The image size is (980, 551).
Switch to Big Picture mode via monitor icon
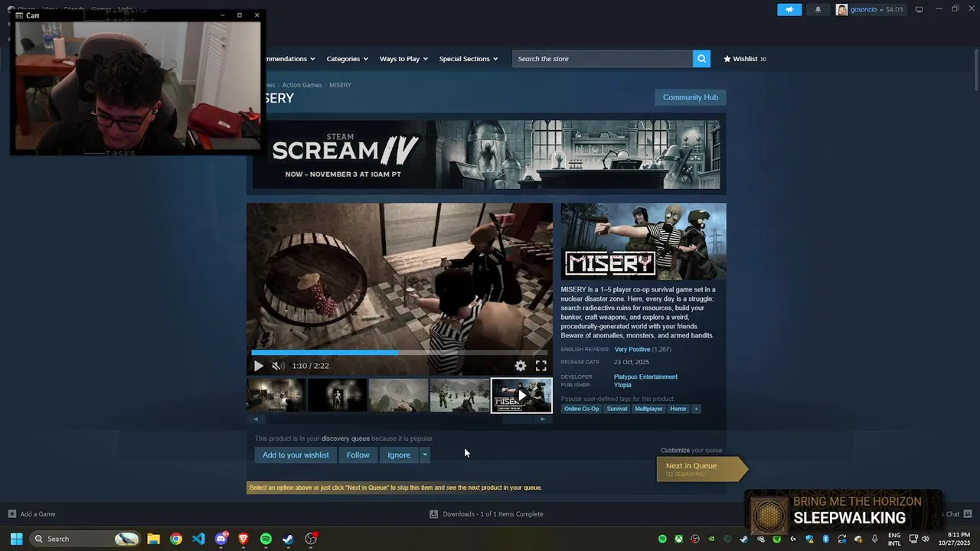pyautogui.click(x=919, y=9)
